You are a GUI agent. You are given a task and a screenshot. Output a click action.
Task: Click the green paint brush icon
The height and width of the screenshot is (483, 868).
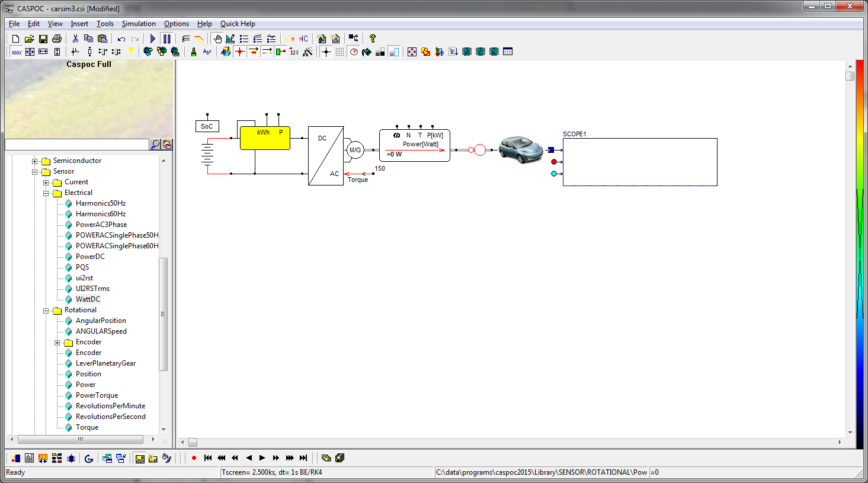point(193,52)
